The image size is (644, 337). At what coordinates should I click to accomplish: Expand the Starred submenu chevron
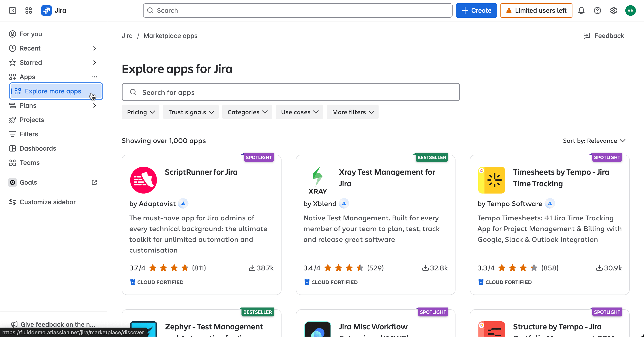tap(94, 62)
